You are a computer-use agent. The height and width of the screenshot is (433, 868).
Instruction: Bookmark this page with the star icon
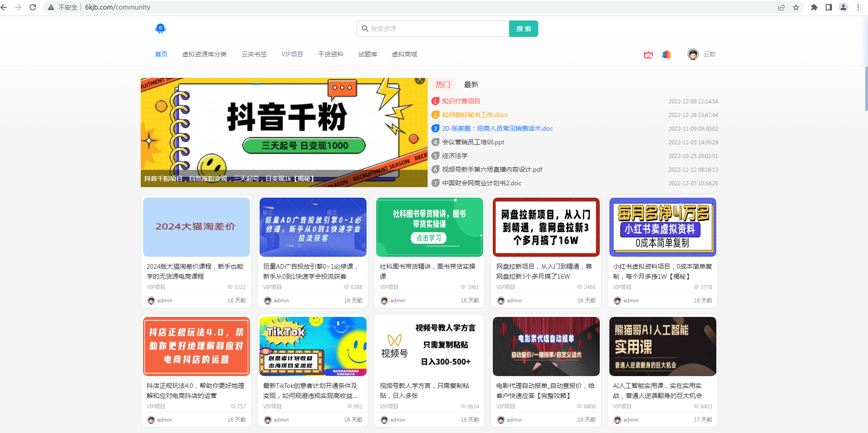[796, 7]
